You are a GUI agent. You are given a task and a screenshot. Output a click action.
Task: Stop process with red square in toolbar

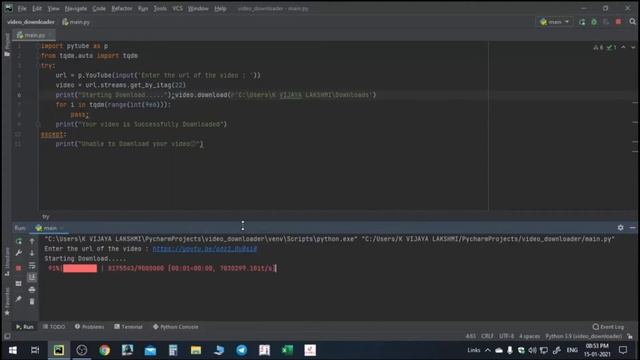point(618,22)
